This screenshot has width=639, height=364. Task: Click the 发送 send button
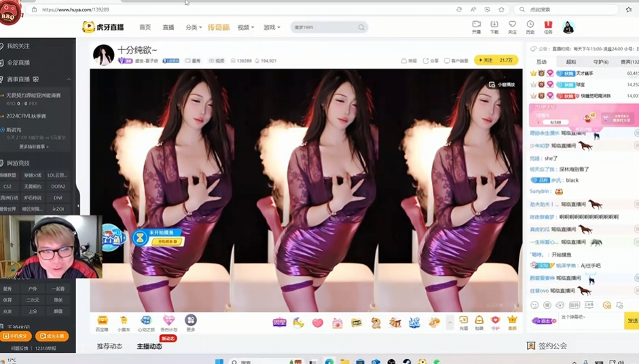coord(632,321)
